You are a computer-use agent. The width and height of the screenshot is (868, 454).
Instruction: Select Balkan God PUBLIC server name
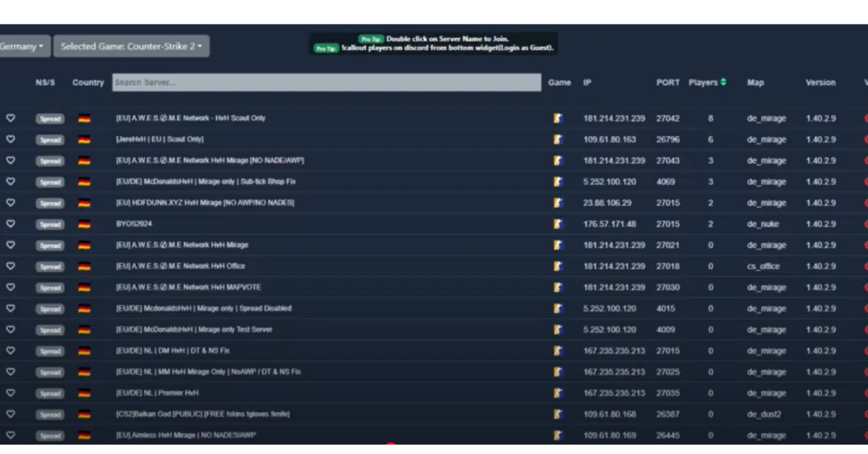203,414
